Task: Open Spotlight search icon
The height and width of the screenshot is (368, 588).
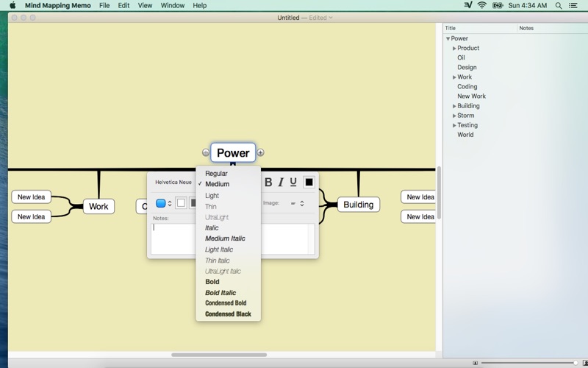Action: click(x=559, y=6)
